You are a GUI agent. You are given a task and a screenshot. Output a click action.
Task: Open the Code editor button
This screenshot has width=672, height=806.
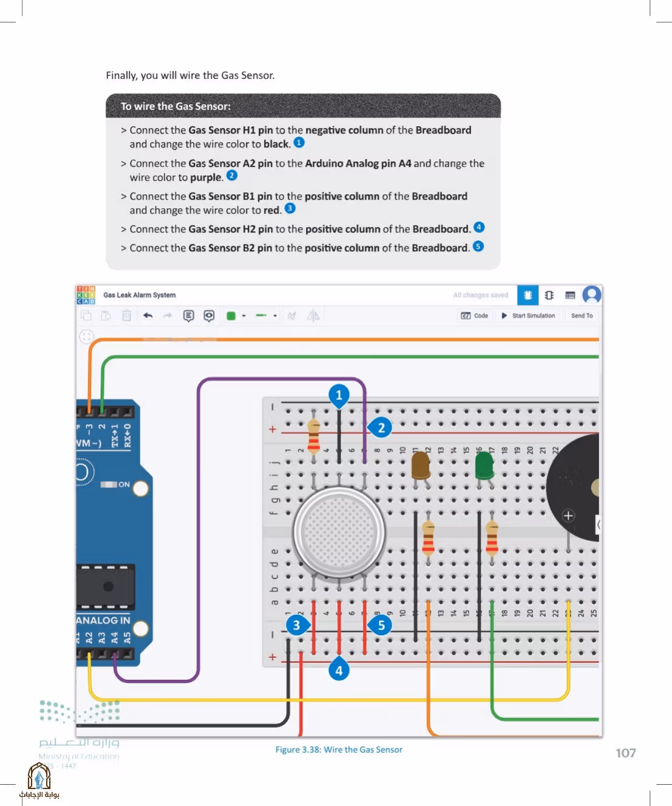(475, 316)
